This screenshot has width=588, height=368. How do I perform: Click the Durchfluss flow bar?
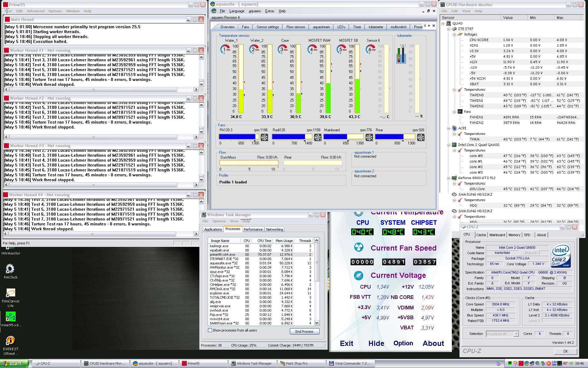click(x=248, y=163)
